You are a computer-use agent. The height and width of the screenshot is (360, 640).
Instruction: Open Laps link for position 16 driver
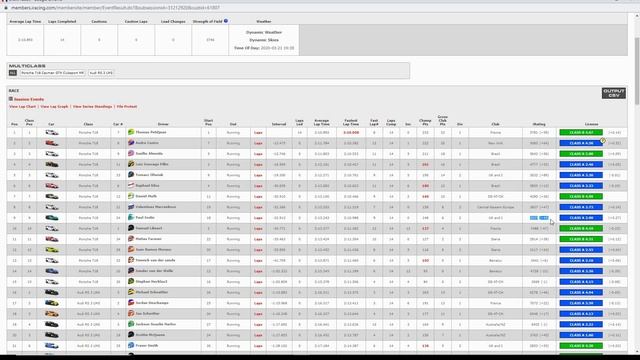(x=258, y=292)
